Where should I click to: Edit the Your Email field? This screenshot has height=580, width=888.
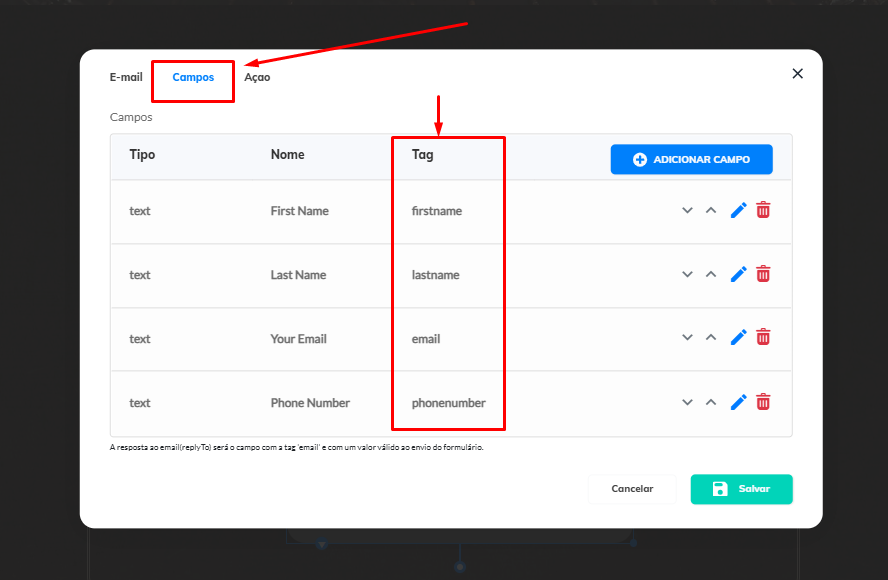(x=739, y=338)
